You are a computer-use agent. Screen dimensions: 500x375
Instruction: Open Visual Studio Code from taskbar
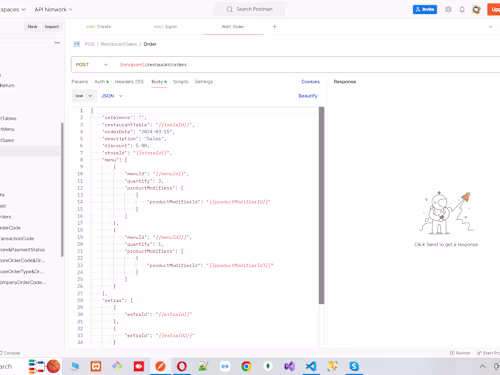311,366
